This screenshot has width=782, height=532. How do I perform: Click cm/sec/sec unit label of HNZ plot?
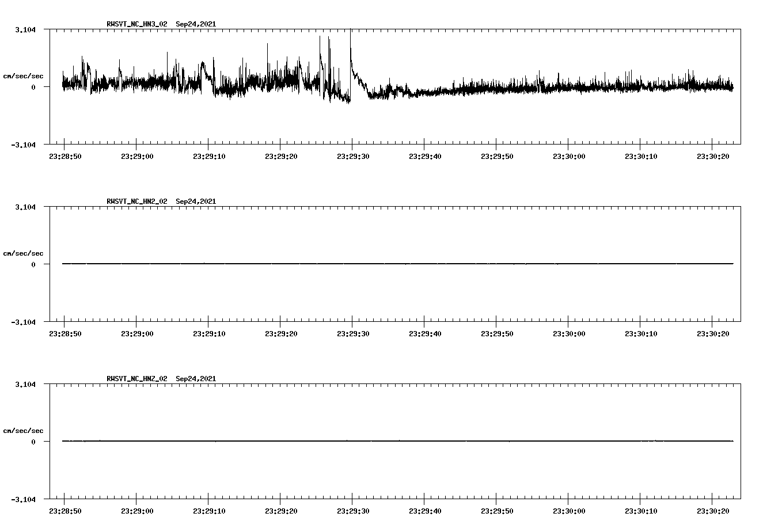23,431
